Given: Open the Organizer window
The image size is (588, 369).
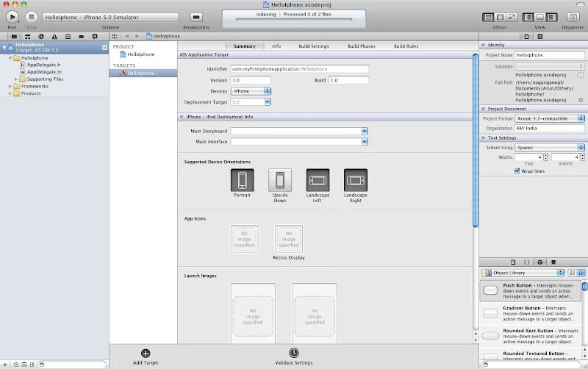Looking at the screenshot, I should tap(573, 17).
